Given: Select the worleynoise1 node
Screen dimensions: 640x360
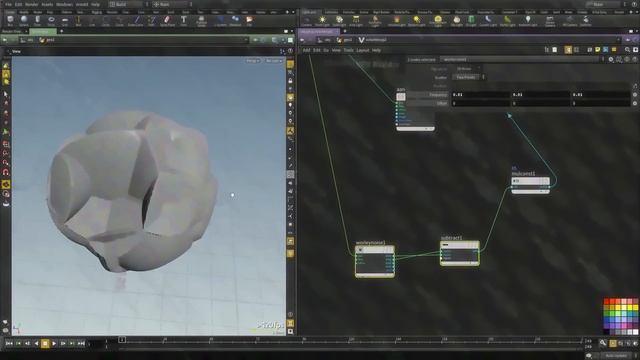Looking at the screenshot, I should (375, 261).
